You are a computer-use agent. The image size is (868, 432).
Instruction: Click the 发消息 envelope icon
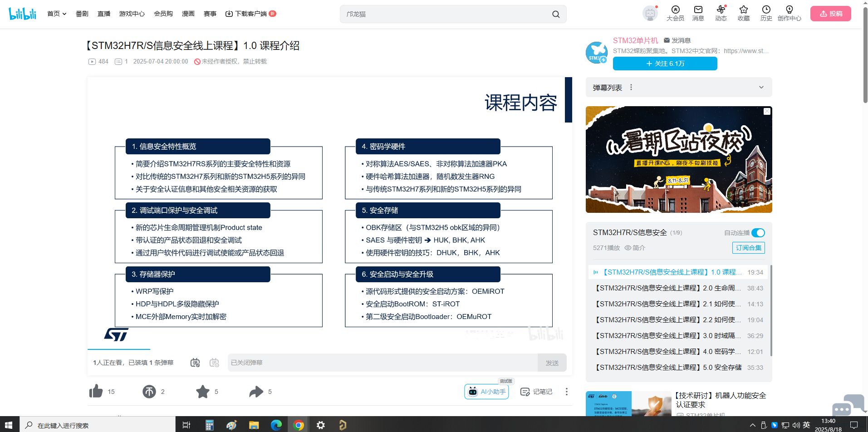pyautogui.click(x=667, y=40)
